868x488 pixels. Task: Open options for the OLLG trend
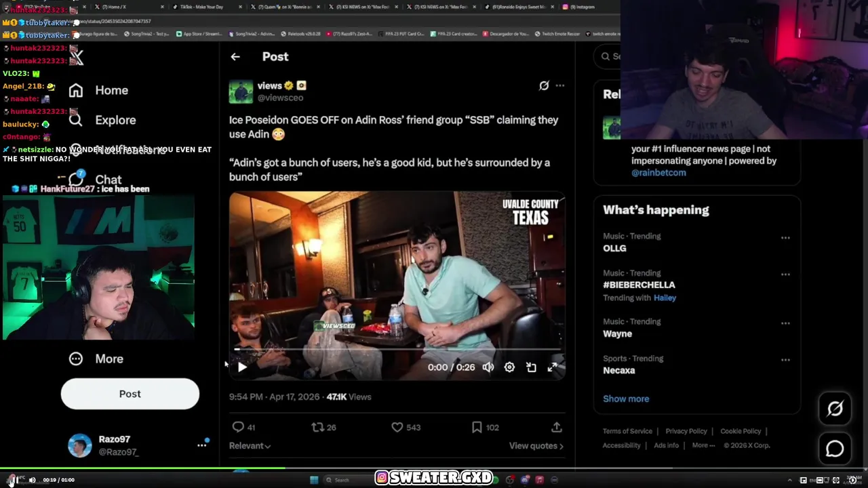pyautogui.click(x=785, y=238)
